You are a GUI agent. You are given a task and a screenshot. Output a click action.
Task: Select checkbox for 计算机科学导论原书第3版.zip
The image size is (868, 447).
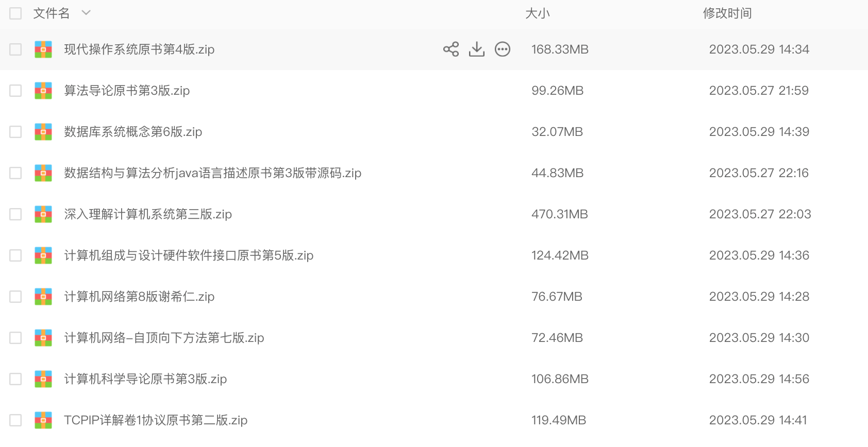point(15,379)
